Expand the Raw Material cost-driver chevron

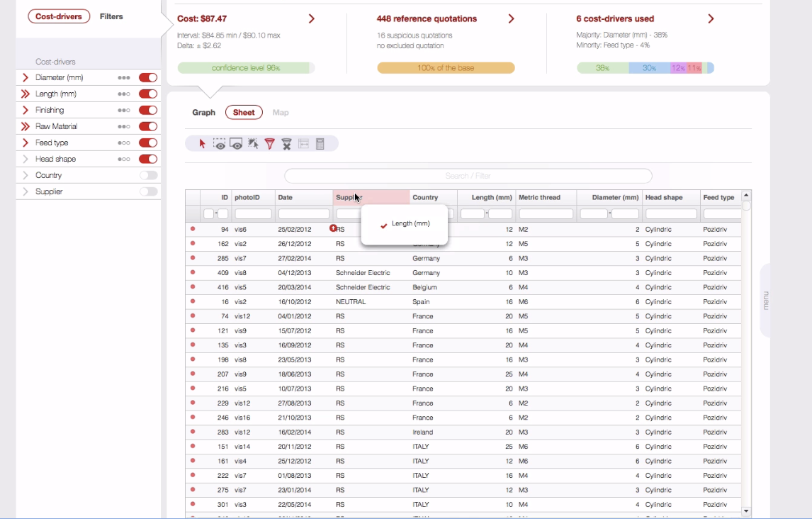click(x=26, y=127)
